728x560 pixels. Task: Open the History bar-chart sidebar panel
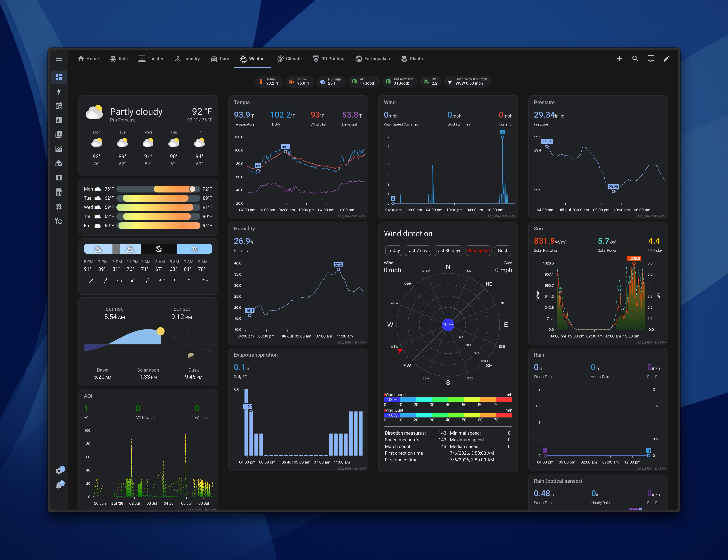[59, 120]
